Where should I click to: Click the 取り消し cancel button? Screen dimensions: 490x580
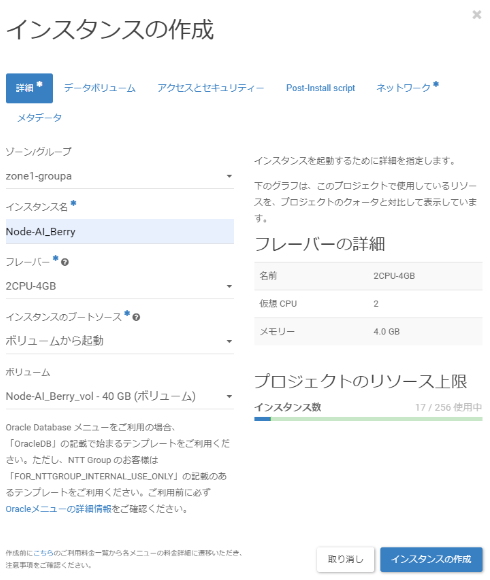[345, 559]
